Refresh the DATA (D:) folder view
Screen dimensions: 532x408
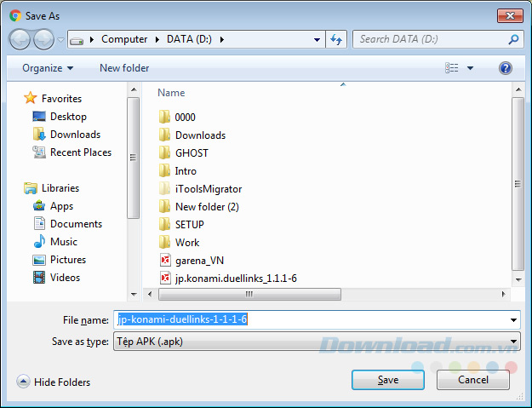[336, 40]
